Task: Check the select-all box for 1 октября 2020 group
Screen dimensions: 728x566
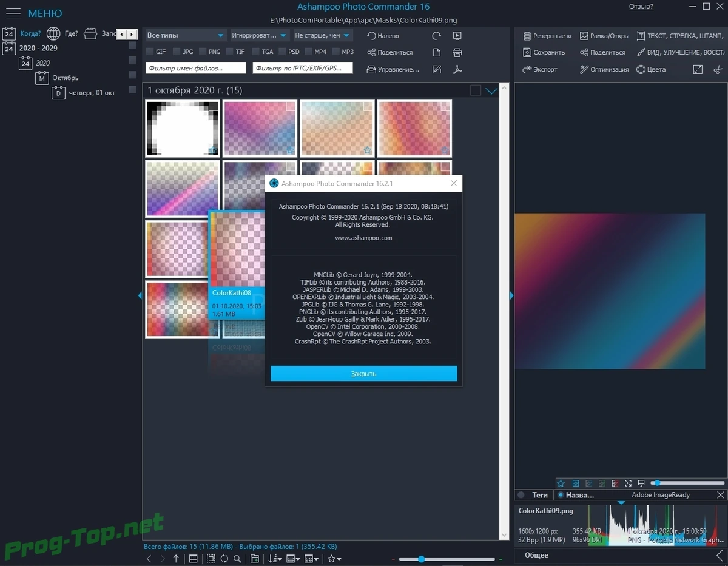Action: point(476,90)
